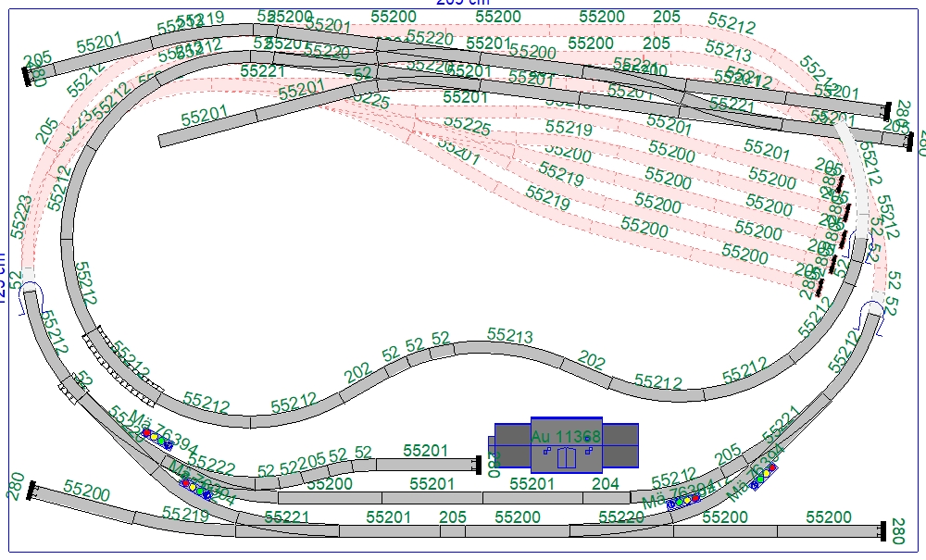Click the Mä 76394 signal beside track 55222
926x560 pixels.
click(156, 438)
